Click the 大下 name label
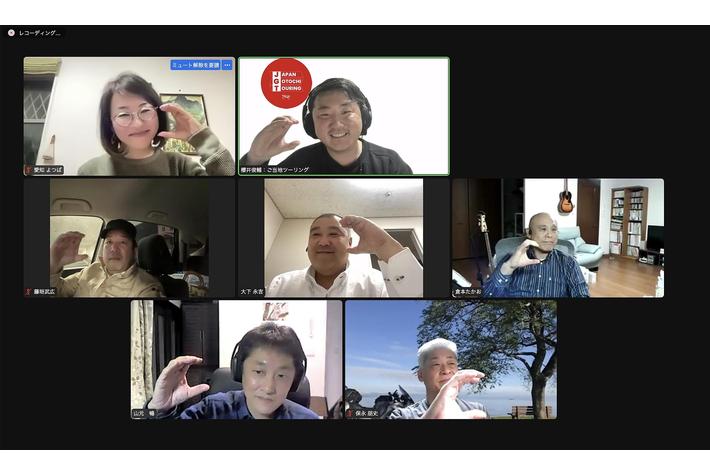 (254, 292)
